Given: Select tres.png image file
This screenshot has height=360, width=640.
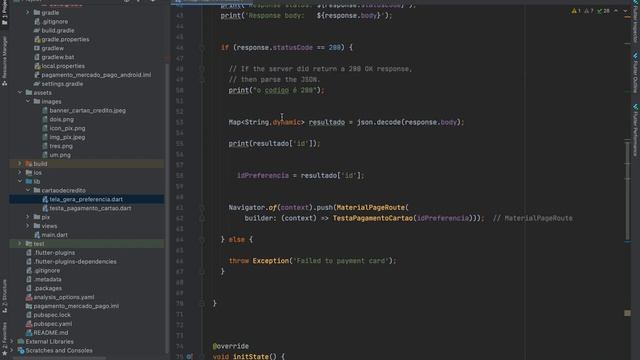Looking at the screenshot, I should tap(61, 146).
